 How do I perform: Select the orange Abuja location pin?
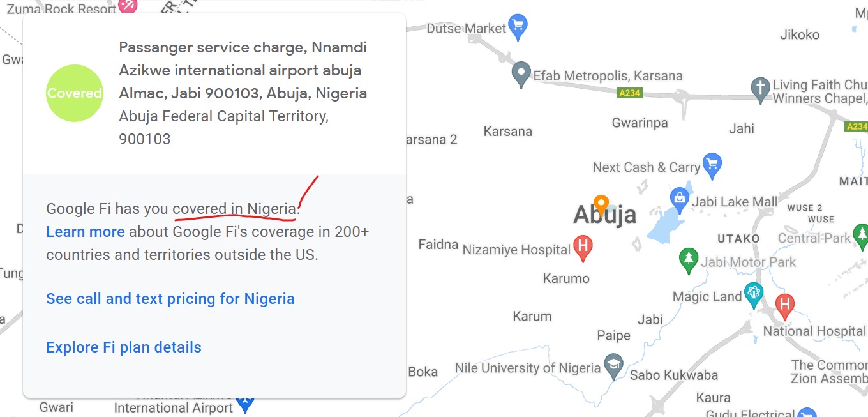pyautogui.click(x=601, y=204)
